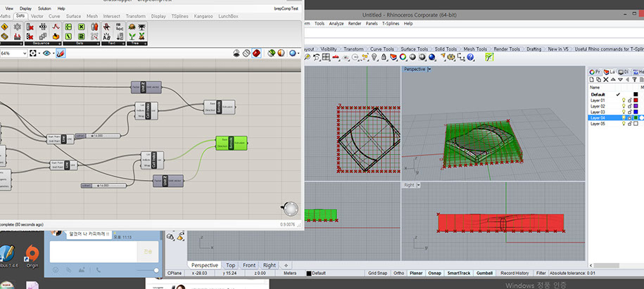Toggle Layer 05 visibility light bulb
This screenshot has height=289, width=644.
click(624, 123)
